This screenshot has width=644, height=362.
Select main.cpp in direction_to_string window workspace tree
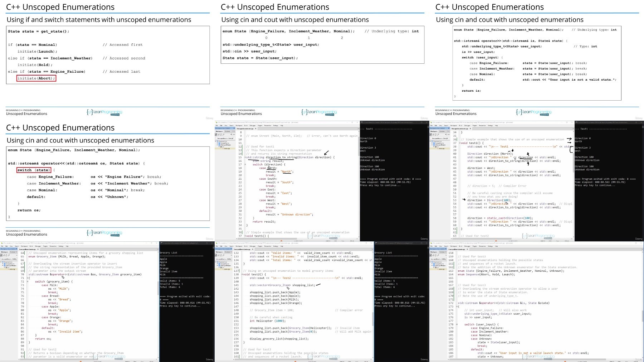[x=227, y=149]
